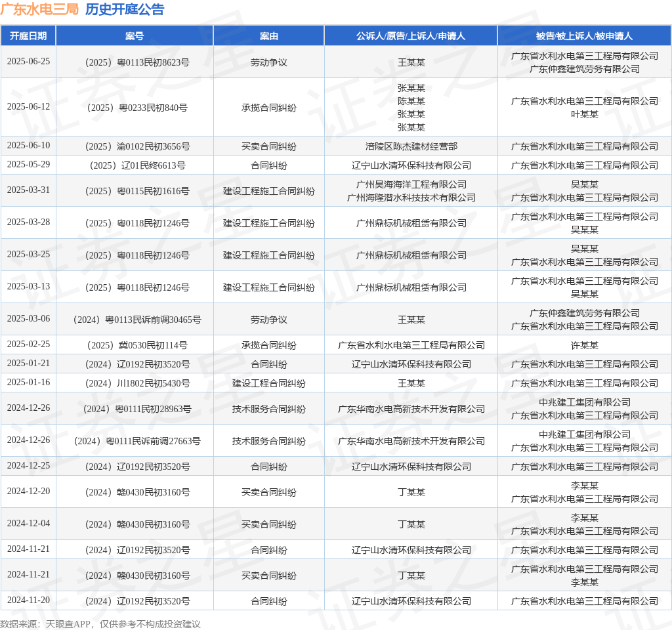Click the 数据来源 footer note
Image resolution: width=672 pixels, height=630 pixels.
click(x=100, y=624)
